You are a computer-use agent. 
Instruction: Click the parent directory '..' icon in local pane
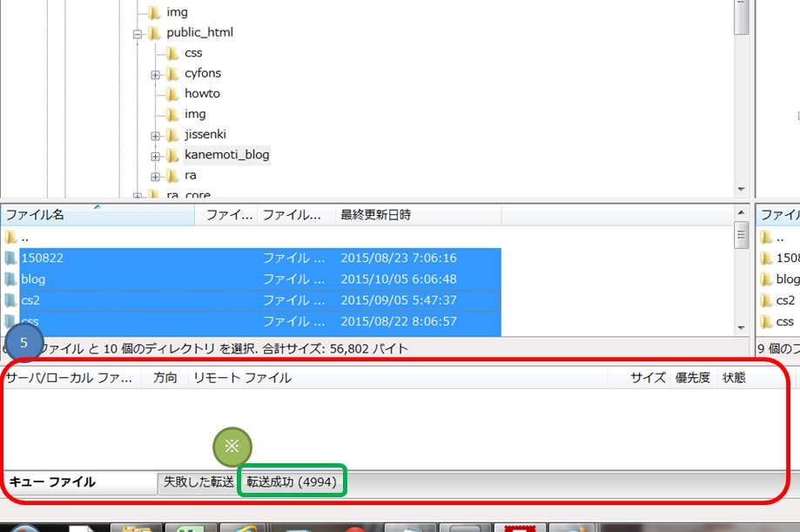point(10,237)
